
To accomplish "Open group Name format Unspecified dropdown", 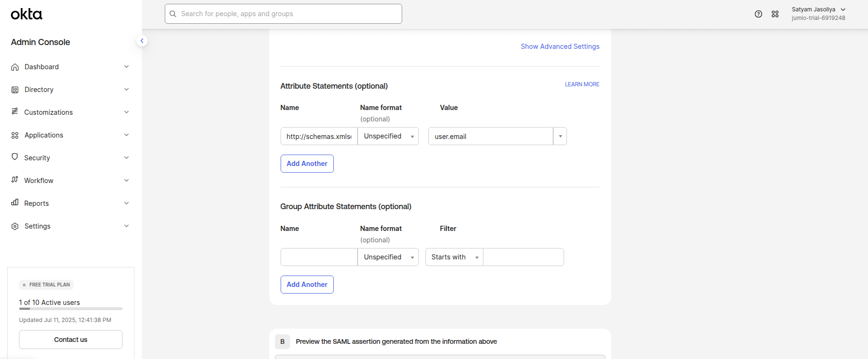I will coord(388,257).
